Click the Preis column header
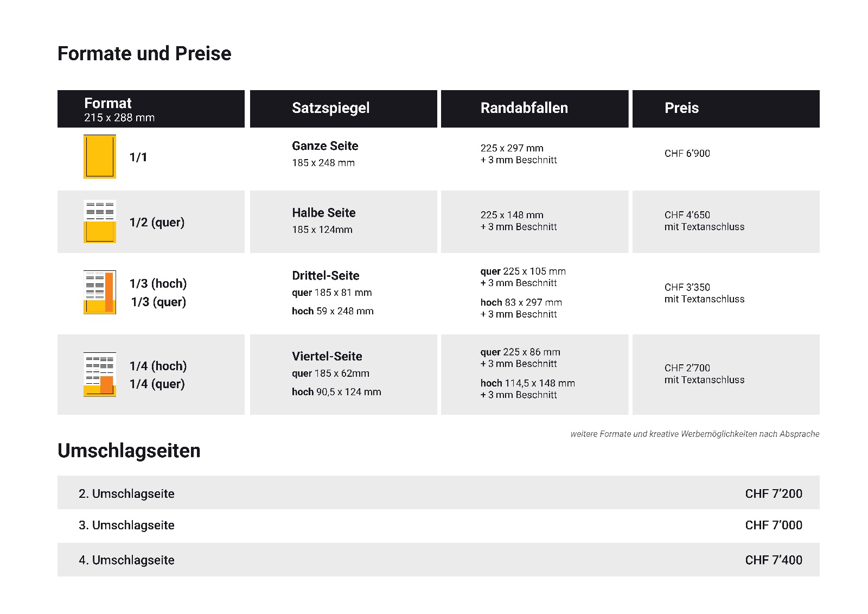 point(681,108)
